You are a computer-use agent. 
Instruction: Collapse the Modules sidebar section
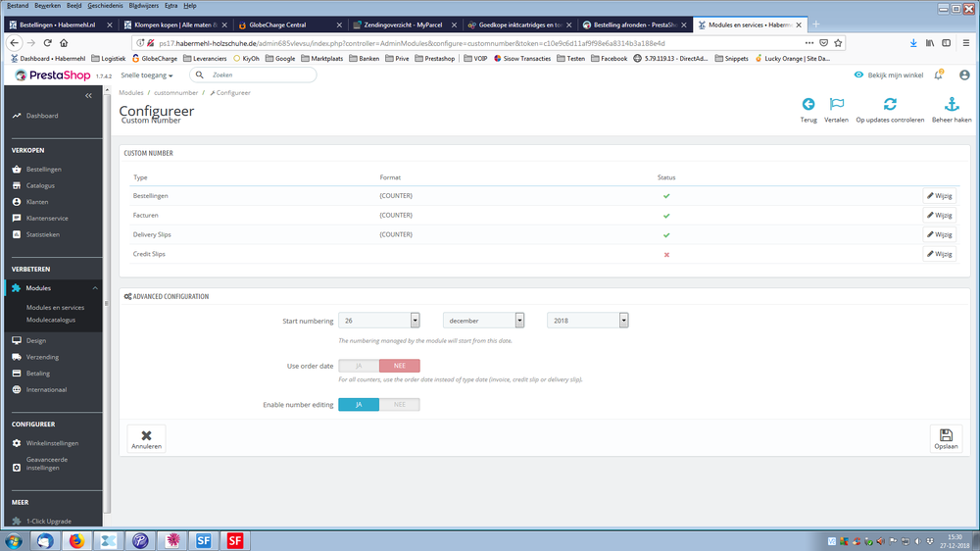(x=95, y=288)
